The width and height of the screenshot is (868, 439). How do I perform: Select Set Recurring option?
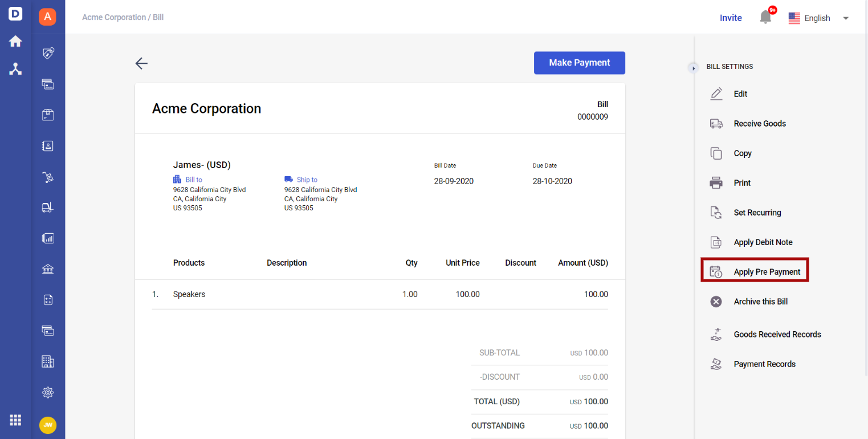coord(757,213)
